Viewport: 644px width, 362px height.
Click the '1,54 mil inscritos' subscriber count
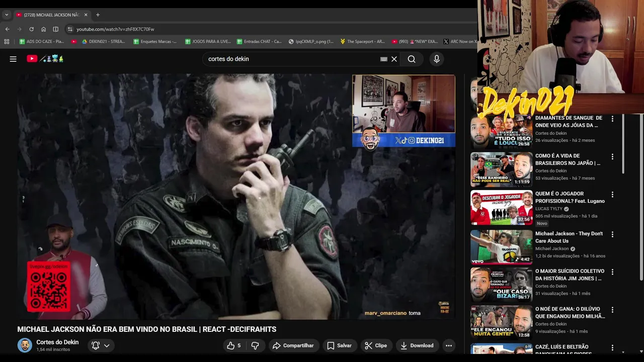53,349
